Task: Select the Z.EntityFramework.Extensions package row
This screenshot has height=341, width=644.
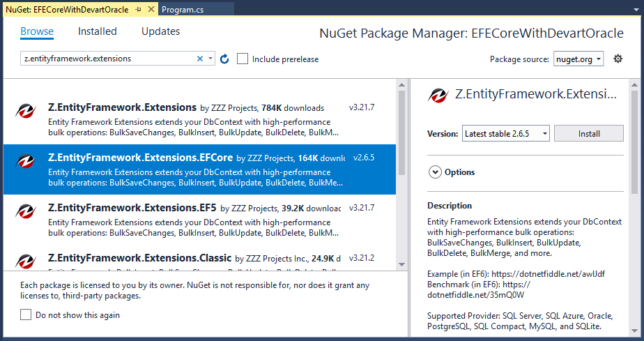Action: 199,119
